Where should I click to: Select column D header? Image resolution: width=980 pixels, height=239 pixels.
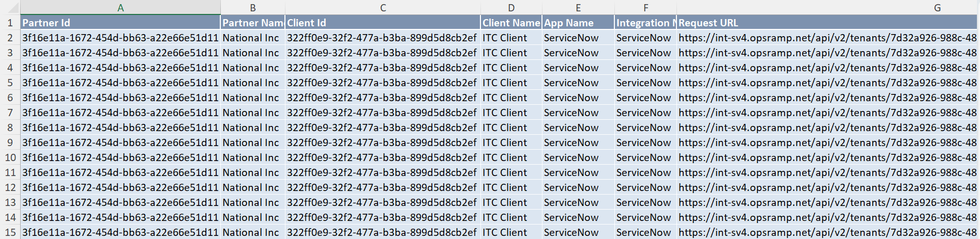[x=511, y=8]
